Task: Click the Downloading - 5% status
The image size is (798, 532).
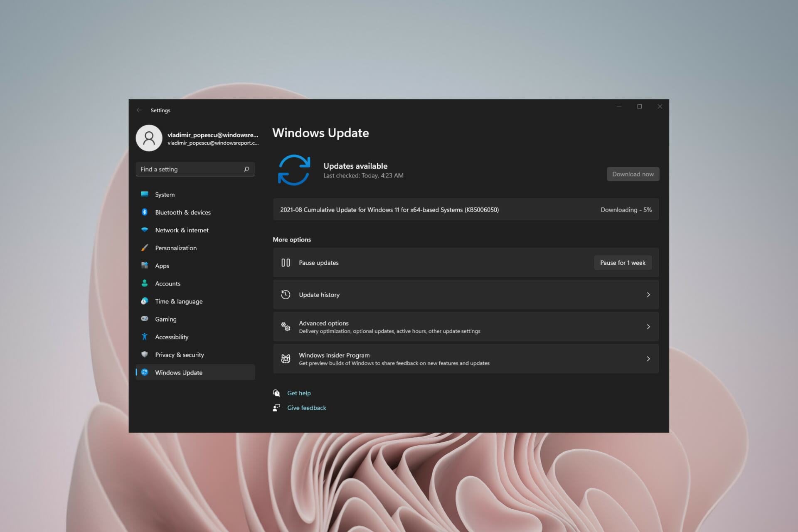Action: click(626, 210)
